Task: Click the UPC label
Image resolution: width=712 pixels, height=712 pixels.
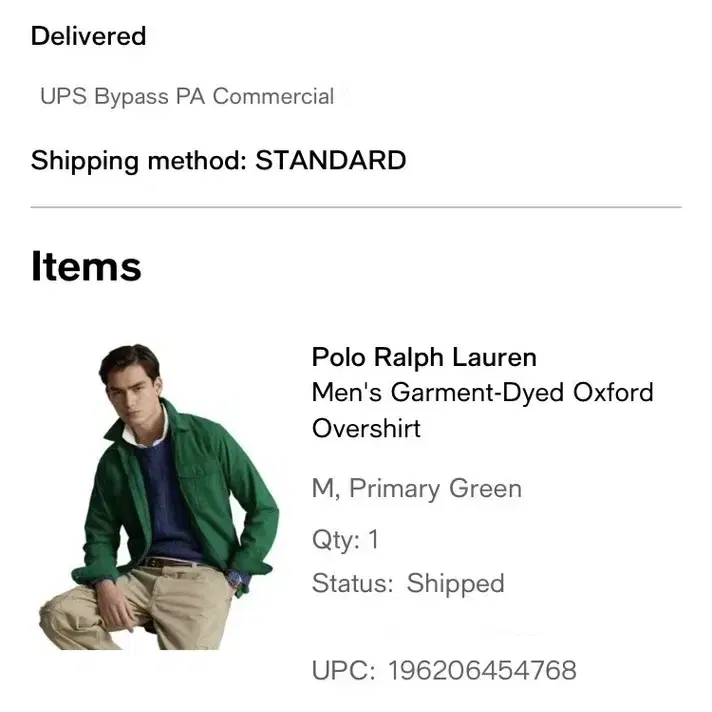Action: point(344,671)
